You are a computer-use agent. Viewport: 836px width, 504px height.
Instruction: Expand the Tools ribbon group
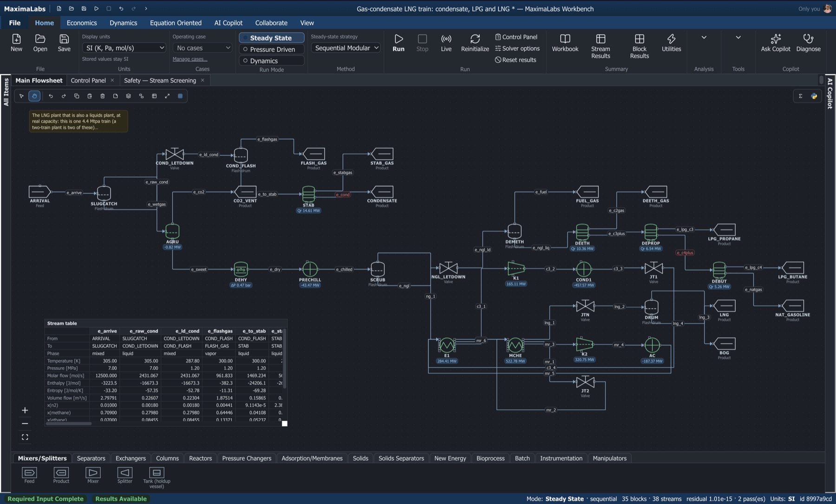(738, 38)
